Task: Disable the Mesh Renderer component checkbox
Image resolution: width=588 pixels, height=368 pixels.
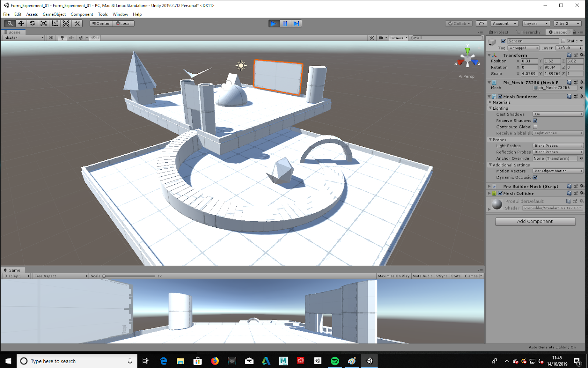Action: pyautogui.click(x=500, y=96)
